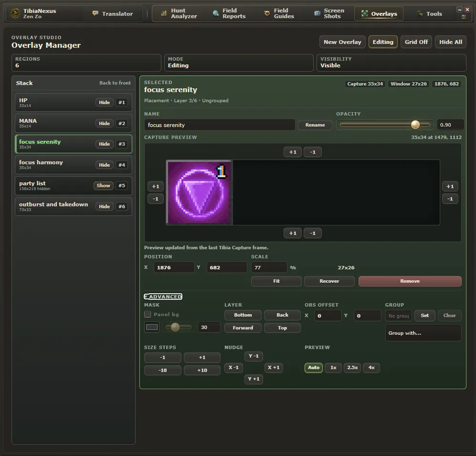476x456 pixels.
Task: Open the Translator tab
Action: point(113,14)
